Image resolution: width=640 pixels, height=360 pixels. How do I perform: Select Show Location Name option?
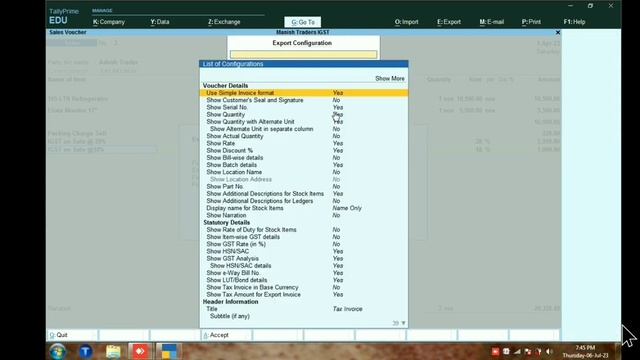(x=304, y=172)
